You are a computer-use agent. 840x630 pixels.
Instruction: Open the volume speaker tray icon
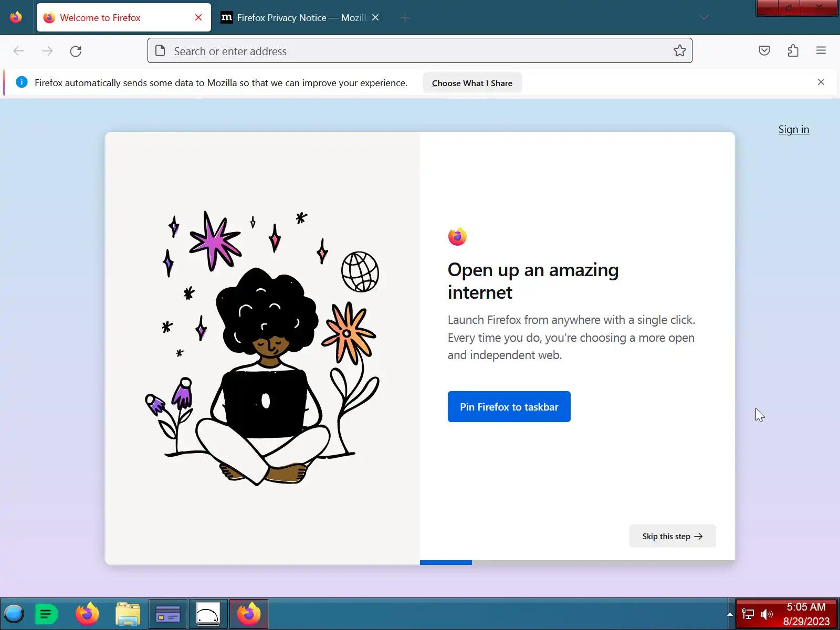767,614
